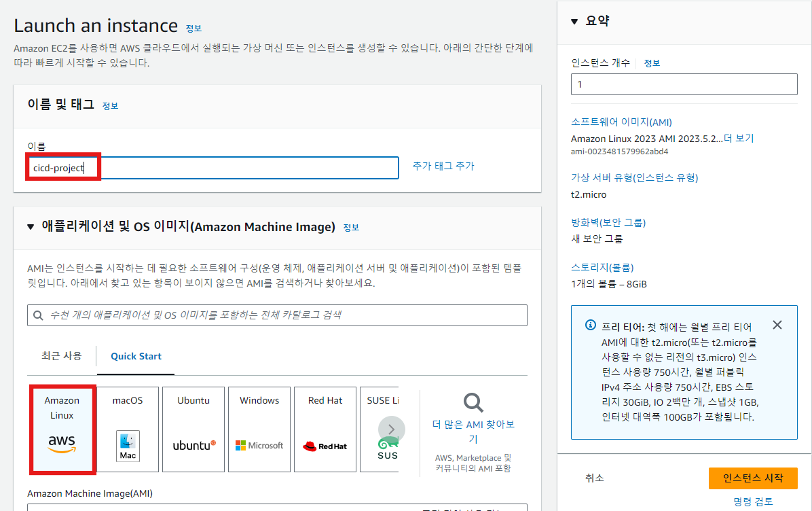Click the 인스턴스 개수 number field
Viewport: 812px width, 511px height.
pyautogui.click(x=684, y=84)
